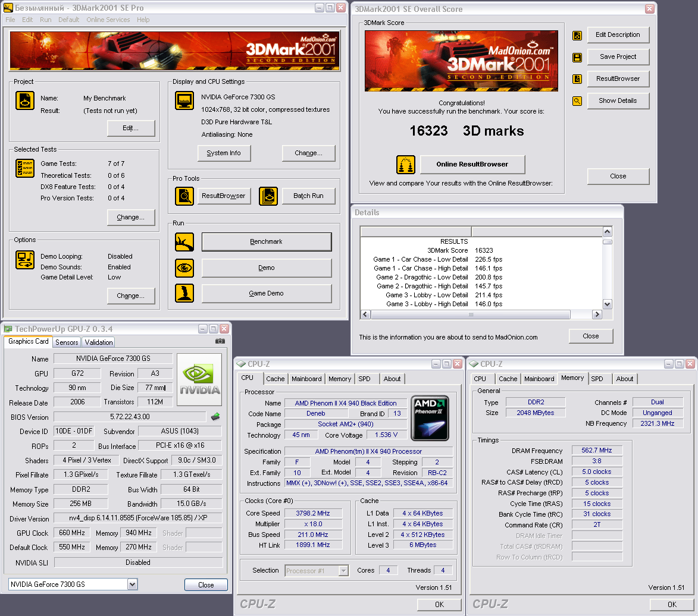Click the Game Demo button
Screen dimensions: 698x616
point(266,293)
